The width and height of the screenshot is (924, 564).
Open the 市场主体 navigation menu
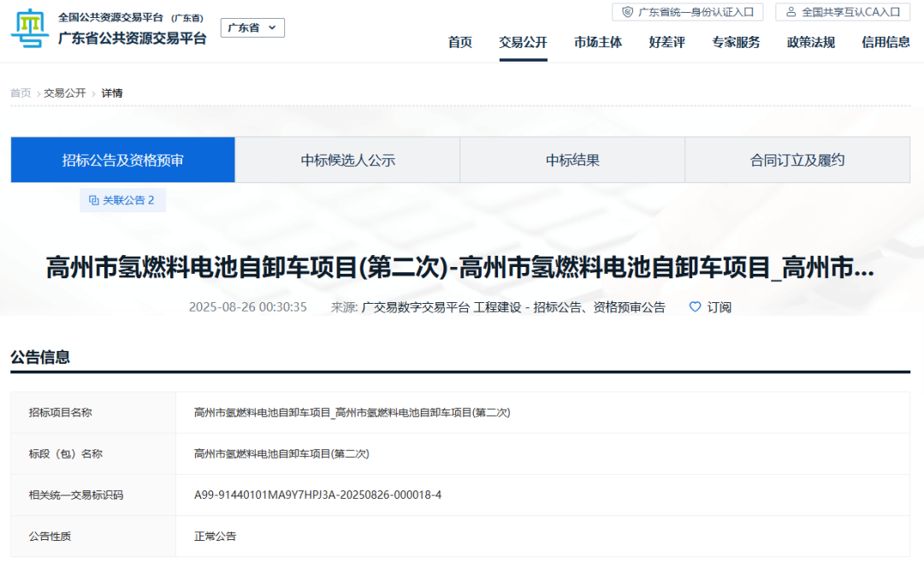tap(597, 42)
